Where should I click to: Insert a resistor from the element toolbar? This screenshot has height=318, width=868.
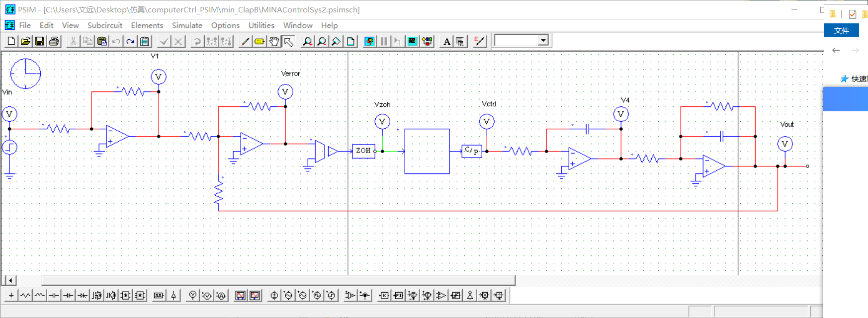[25, 296]
